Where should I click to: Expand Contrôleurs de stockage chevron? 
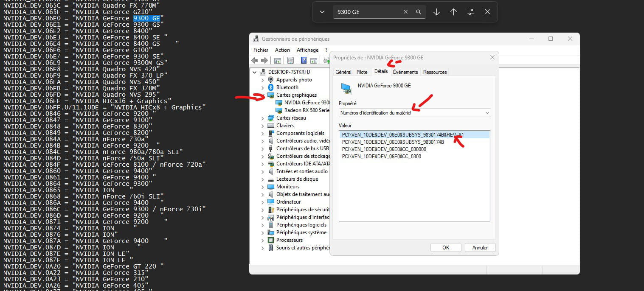coord(263,156)
